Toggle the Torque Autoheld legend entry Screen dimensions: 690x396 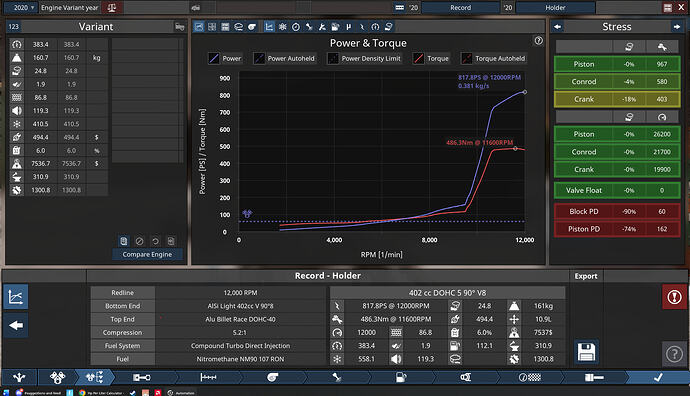[x=493, y=58]
